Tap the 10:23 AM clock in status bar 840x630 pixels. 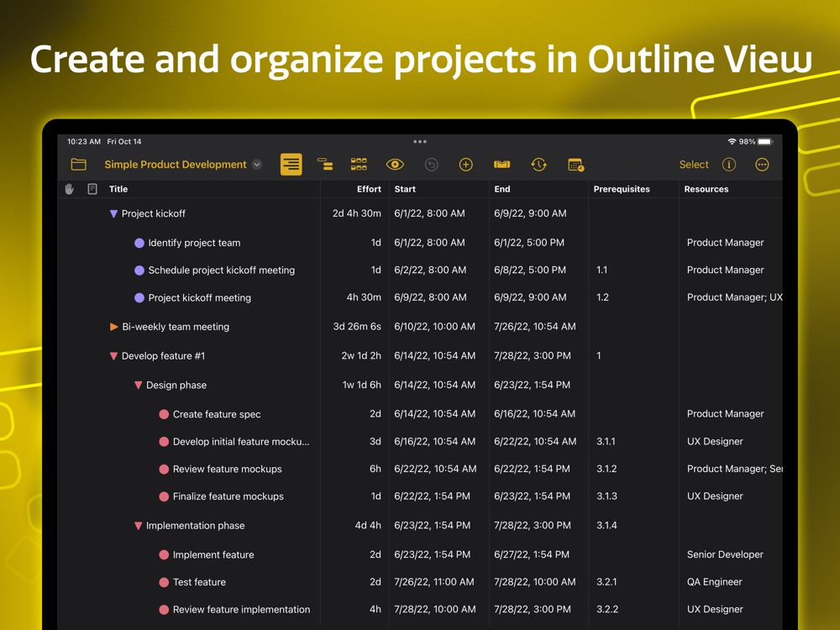83,141
